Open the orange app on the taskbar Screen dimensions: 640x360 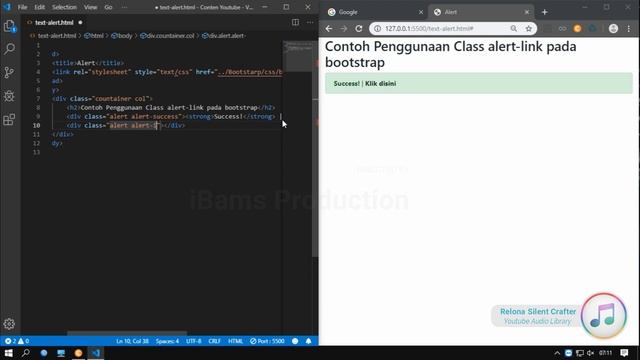pos(78,353)
